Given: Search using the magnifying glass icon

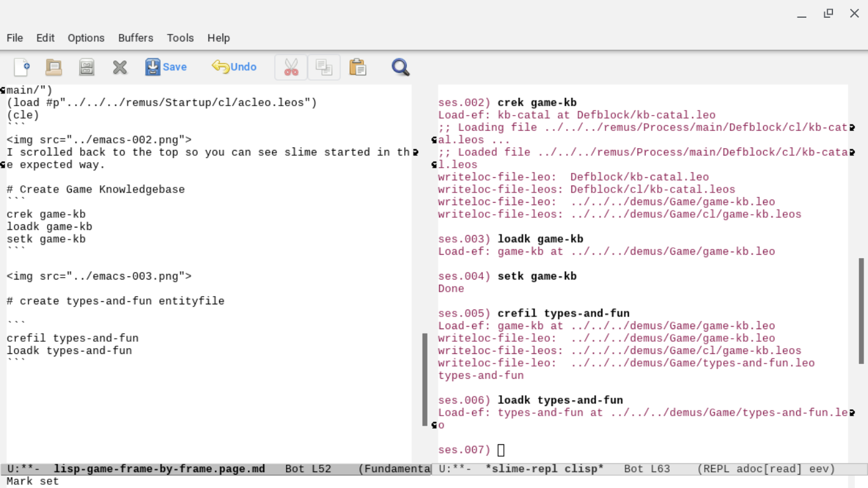Looking at the screenshot, I should click(400, 67).
